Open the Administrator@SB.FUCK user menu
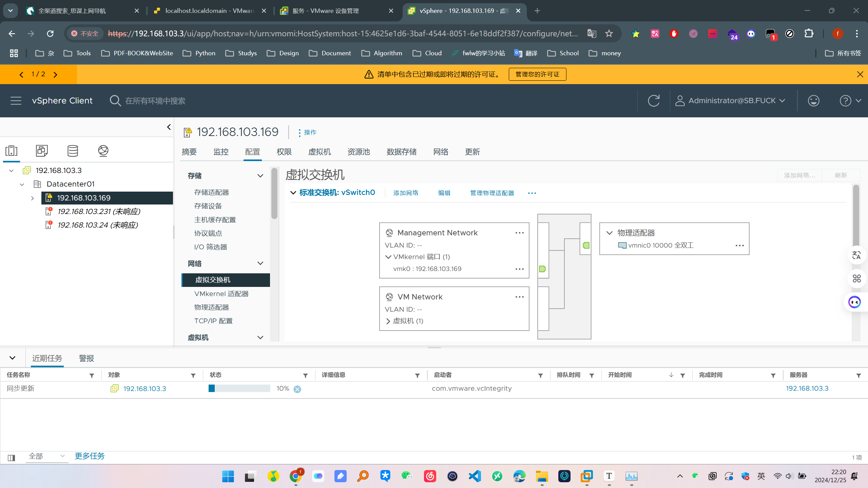Image resolution: width=868 pixels, height=488 pixels. pyautogui.click(x=730, y=101)
